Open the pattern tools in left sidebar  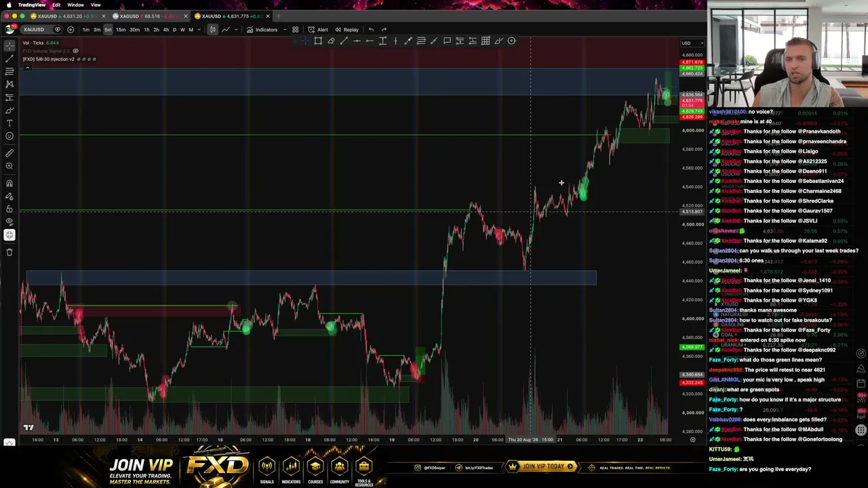click(x=9, y=84)
